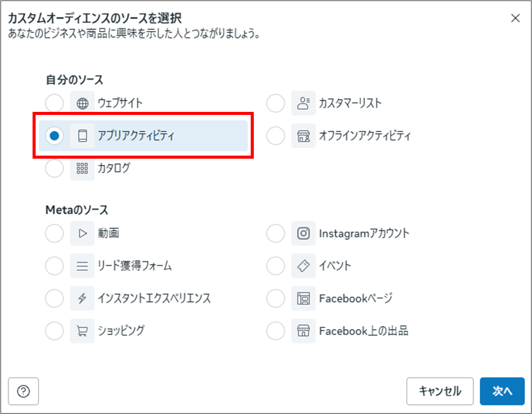Click the Instagram logo icon
Screen dimensions: 532x414
coord(304,234)
